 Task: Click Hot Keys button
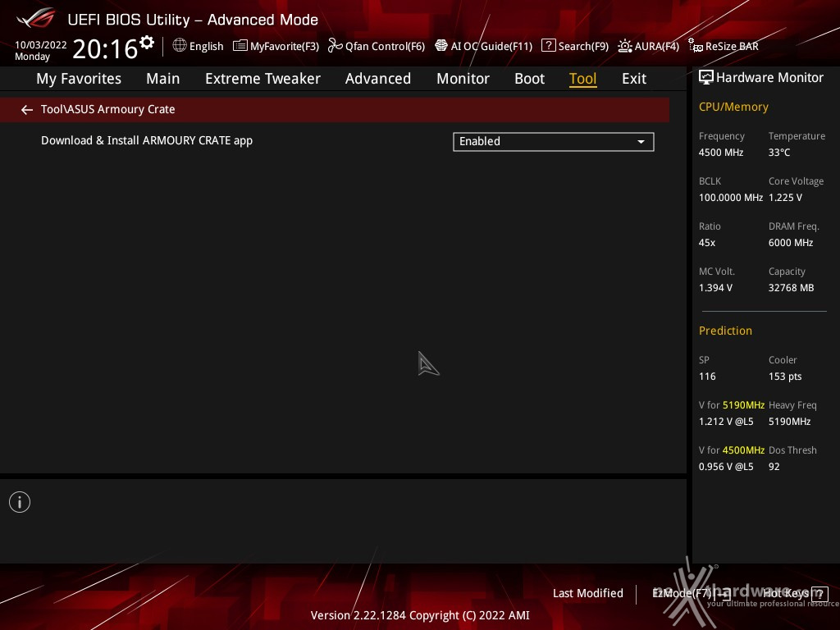pyautogui.click(x=785, y=594)
